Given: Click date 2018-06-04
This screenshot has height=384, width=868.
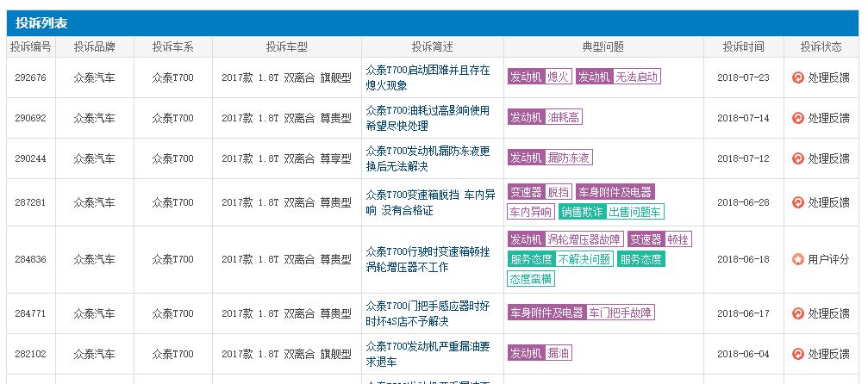Looking at the screenshot, I should coord(744,354).
